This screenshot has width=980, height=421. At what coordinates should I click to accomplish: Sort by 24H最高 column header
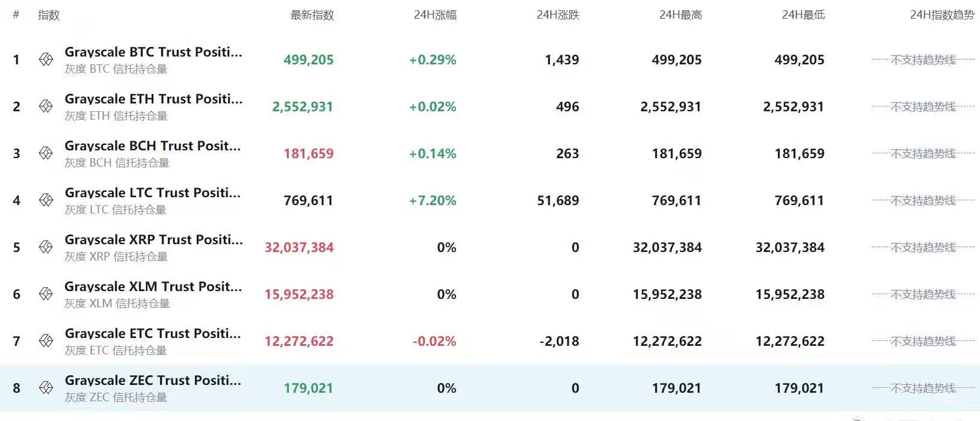(680, 15)
